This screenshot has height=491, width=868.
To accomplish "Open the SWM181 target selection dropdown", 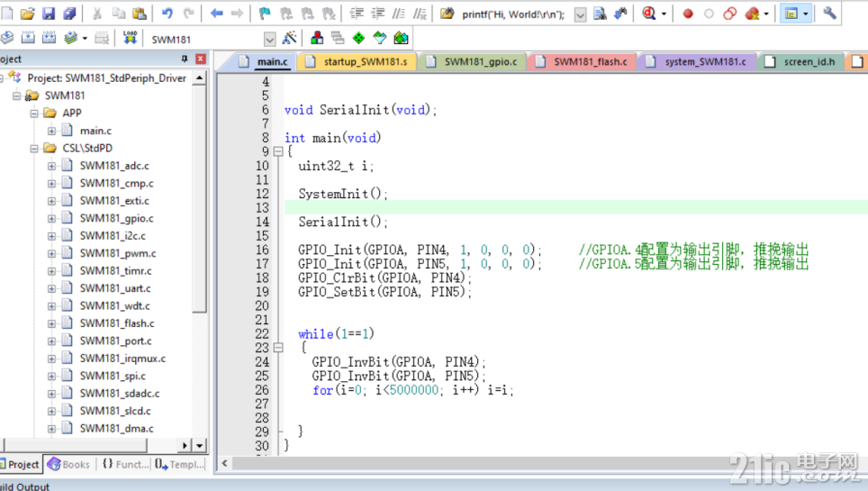I will pos(269,40).
